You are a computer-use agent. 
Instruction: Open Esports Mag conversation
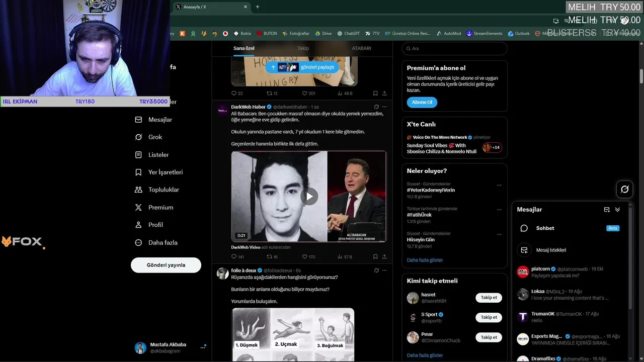(x=570, y=339)
